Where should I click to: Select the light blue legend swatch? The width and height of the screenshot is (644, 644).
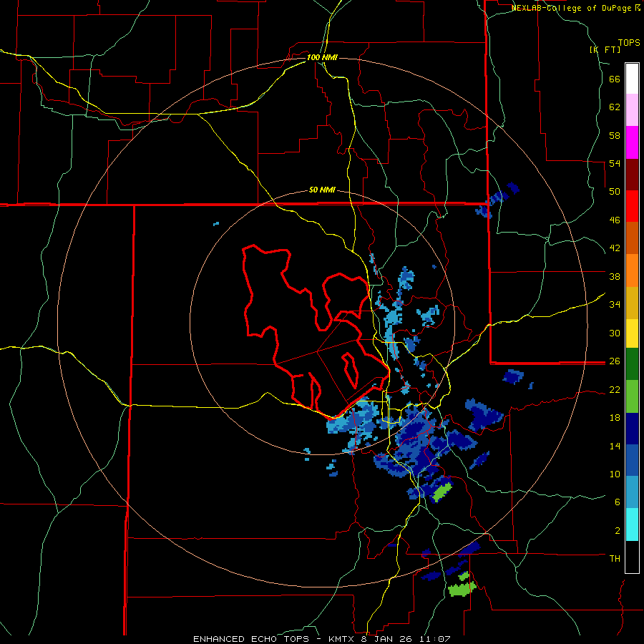(x=632, y=492)
